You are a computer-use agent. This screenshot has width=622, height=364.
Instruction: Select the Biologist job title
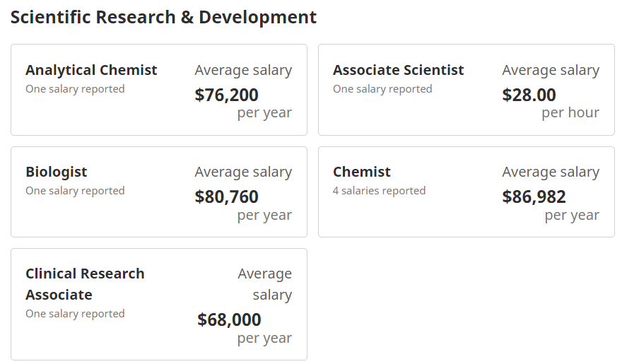click(57, 172)
